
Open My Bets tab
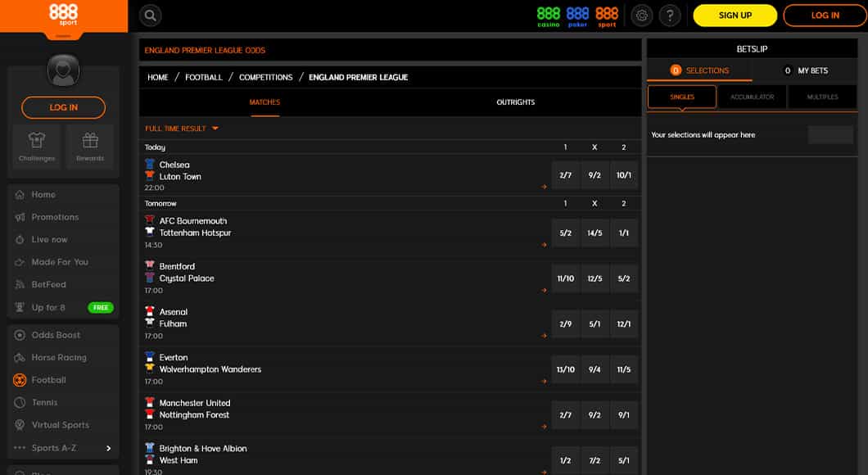pyautogui.click(x=806, y=70)
